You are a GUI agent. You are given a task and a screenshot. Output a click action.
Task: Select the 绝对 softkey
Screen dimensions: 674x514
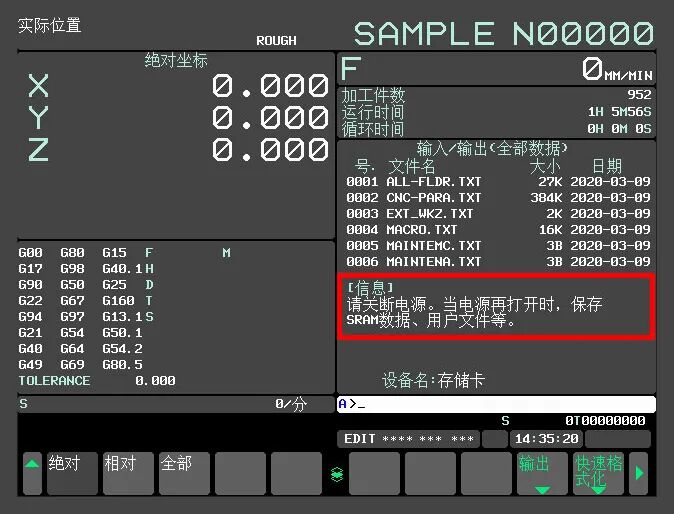[x=72, y=473]
